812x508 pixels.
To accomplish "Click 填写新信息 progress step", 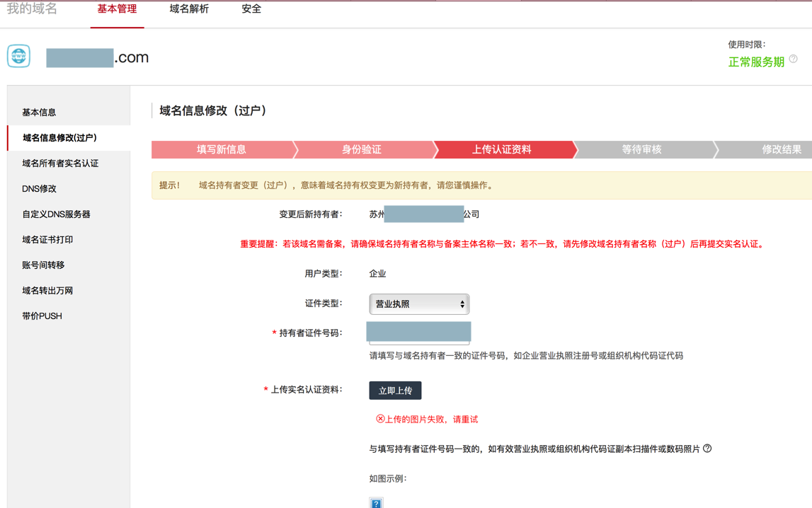I will [x=223, y=149].
